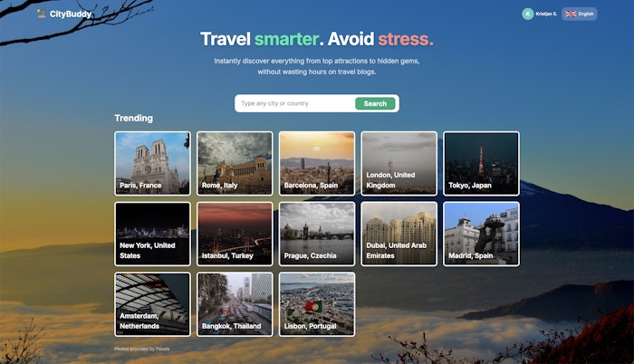
Task: Focus the city or country search field
Action: tap(295, 103)
